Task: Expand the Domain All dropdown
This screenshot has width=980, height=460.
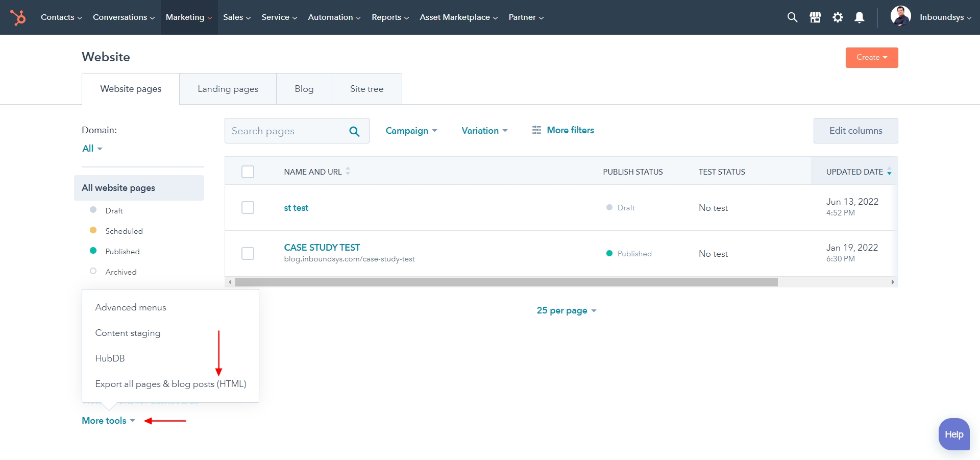Action: (91, 148)
